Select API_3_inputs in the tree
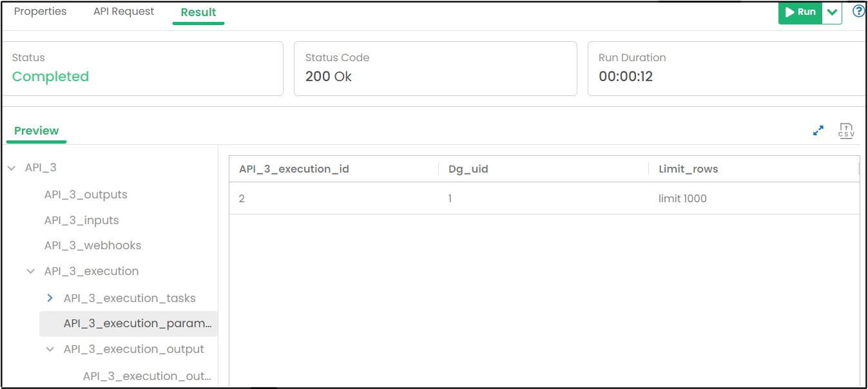The height and width of the screenshot is (389, 868). click(82, 220)
